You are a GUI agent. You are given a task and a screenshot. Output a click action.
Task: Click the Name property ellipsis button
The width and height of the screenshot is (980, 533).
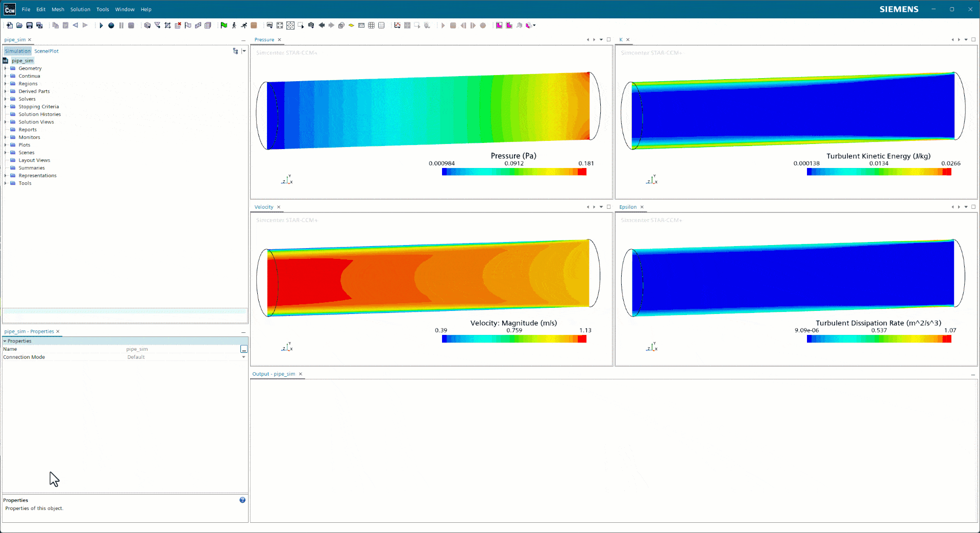[x=244, y=349]
